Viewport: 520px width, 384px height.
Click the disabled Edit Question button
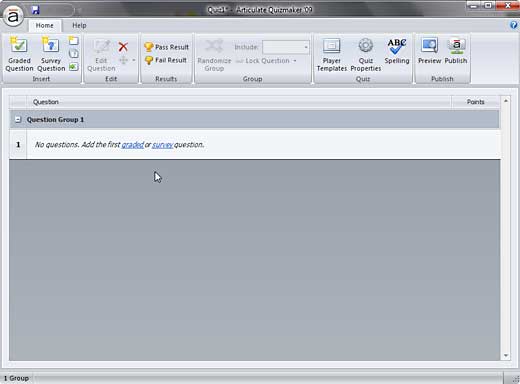tap(101, 55)
